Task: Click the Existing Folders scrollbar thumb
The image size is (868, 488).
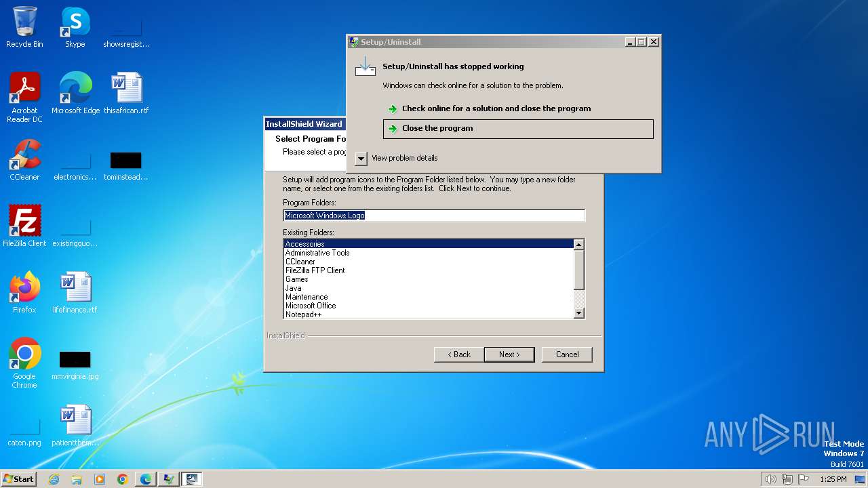Action: (x=578, y=270)
